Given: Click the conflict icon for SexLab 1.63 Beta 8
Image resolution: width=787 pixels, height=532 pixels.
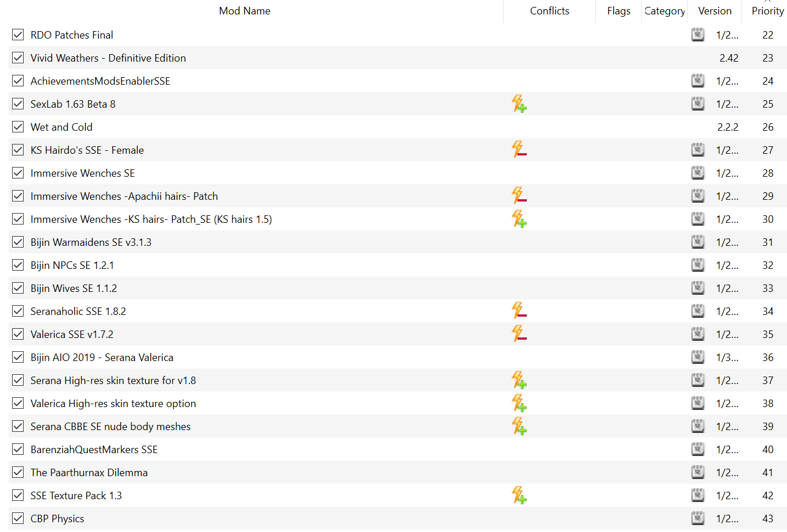Looking at the screenshot, I should pyautogui.click(x=519, y=104).
